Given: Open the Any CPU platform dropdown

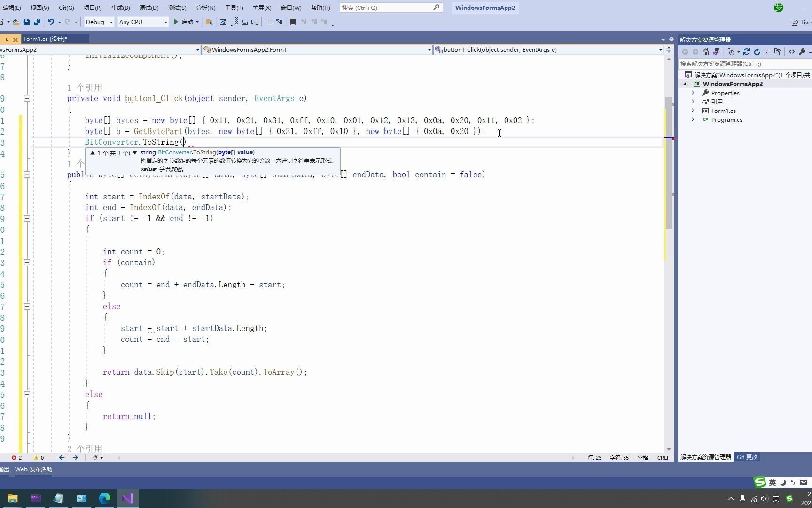Looking at the screenshot, I should pyautogui.click(x=165, y=22).
